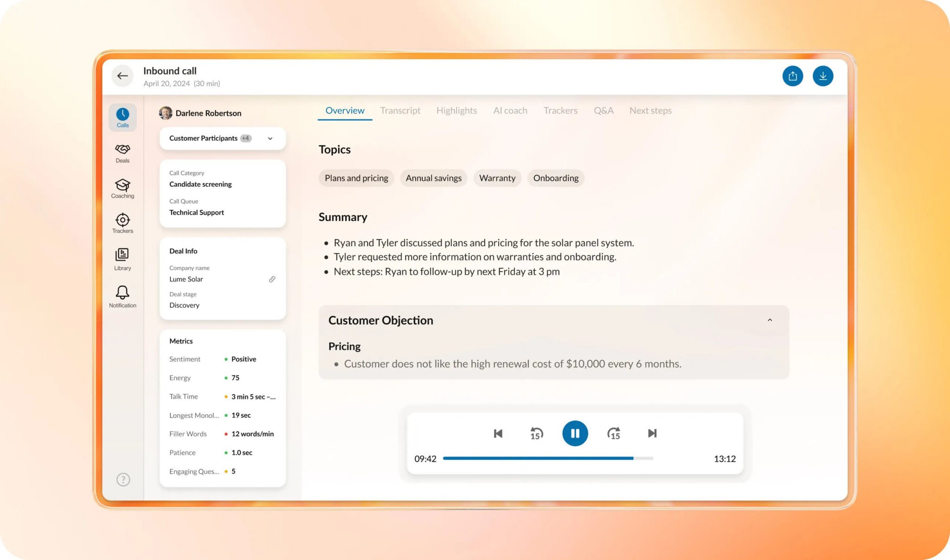Select the Trackers sidebar icon
This screenshot has width=950, height=560.
pyautogui.click(x=122, y=223)
